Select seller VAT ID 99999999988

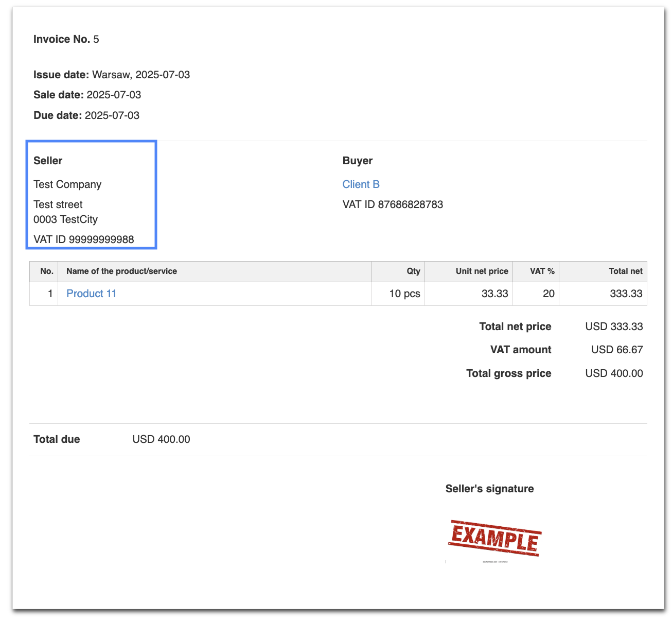point(84,239)
